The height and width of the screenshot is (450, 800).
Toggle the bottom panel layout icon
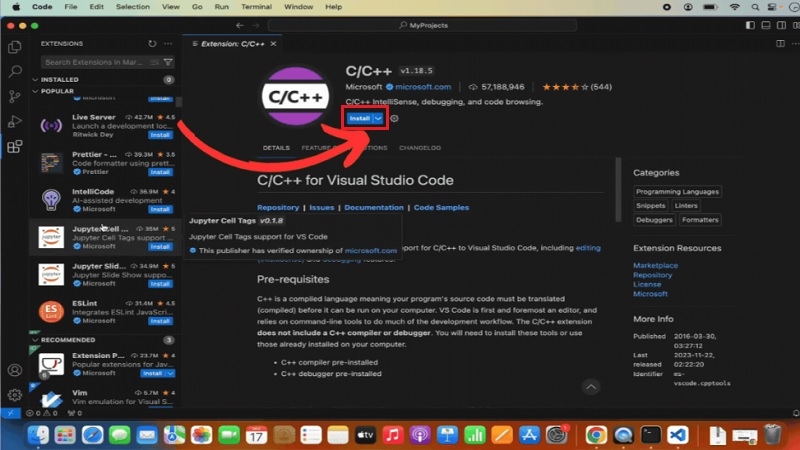pyautogui.click(x=766, y=25)
